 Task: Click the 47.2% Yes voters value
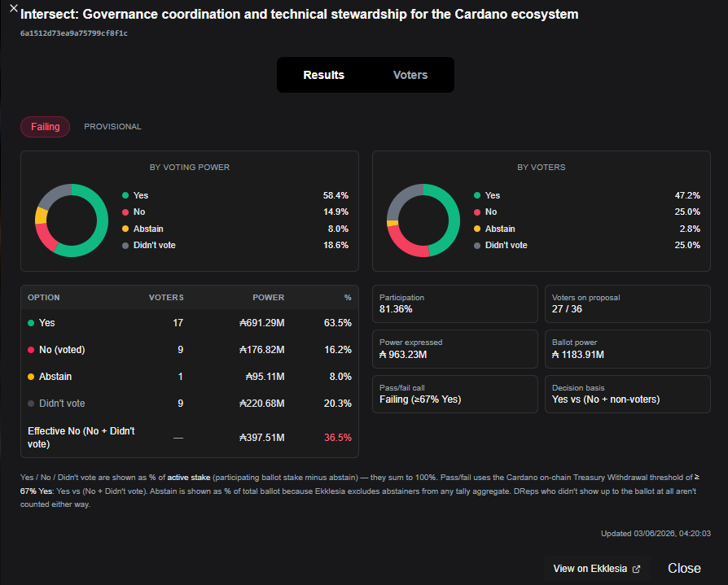coord(687,195)
